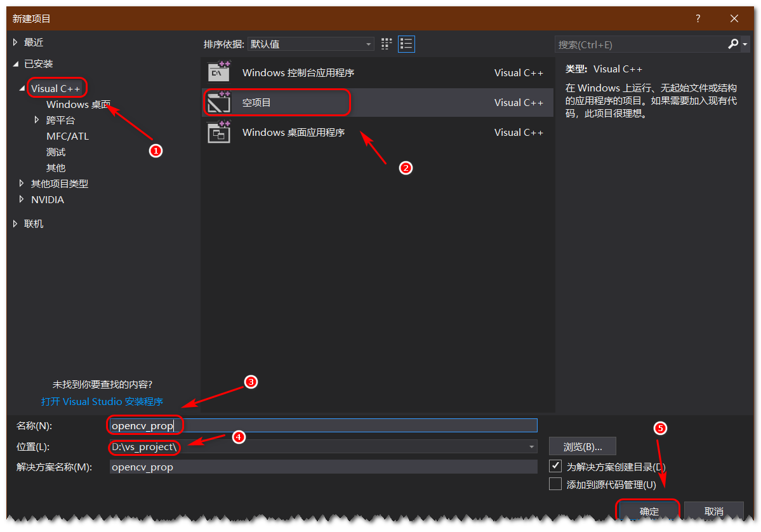Select Windows 桌面 category
The height and width of the screenshot is (532, 761).
pyautogui.click(x=78, y=104)
